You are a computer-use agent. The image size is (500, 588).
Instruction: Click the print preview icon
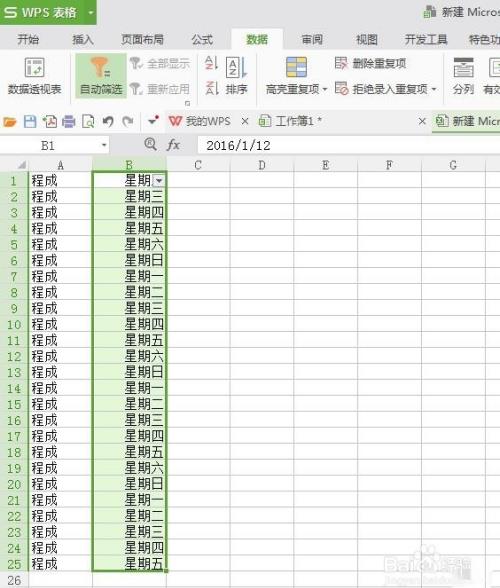[89, 122]
